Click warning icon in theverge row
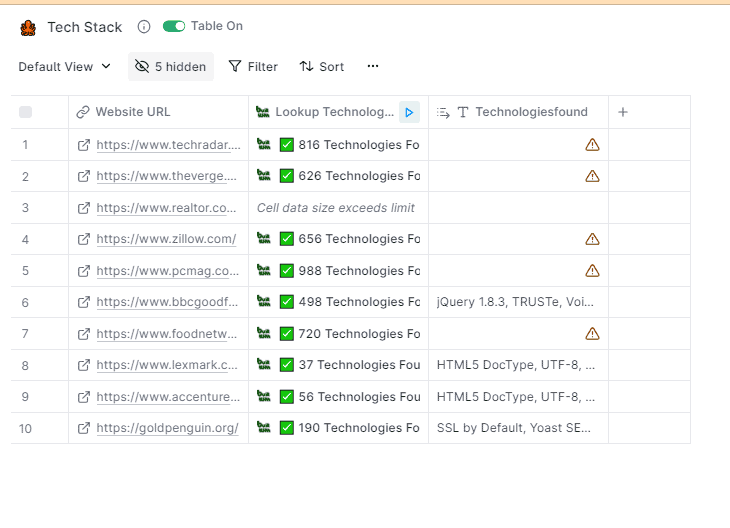This screenshot has height=528, width=730. [x=592, y=176]
